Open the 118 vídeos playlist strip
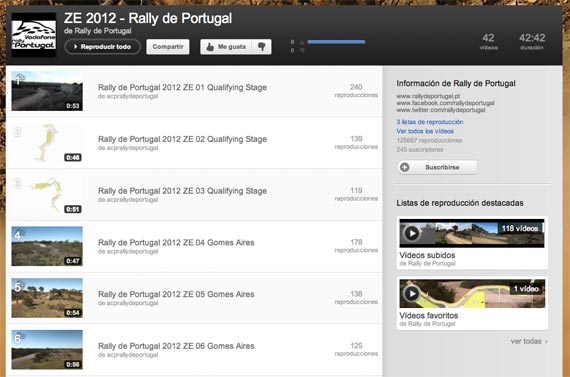 [x=472, y=233]
